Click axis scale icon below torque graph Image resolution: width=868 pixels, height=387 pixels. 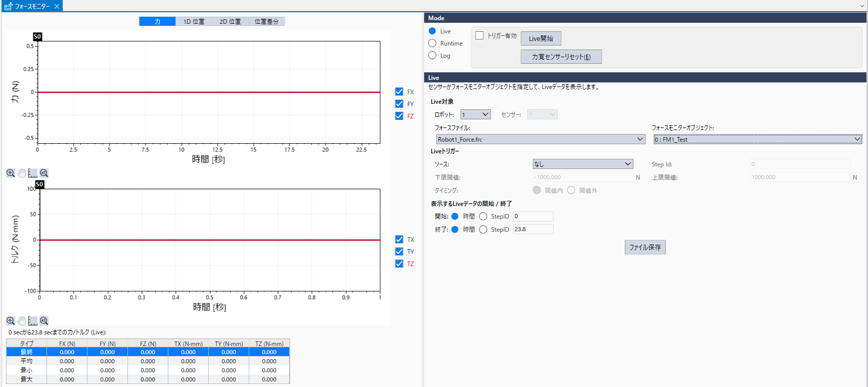click(33, 321)
